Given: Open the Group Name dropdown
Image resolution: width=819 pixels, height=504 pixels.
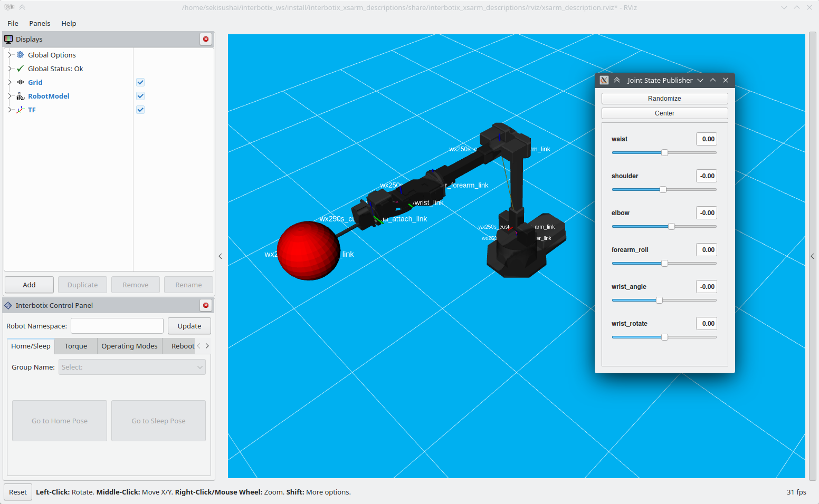Looking at the screenshot, I should pos(132,367).
